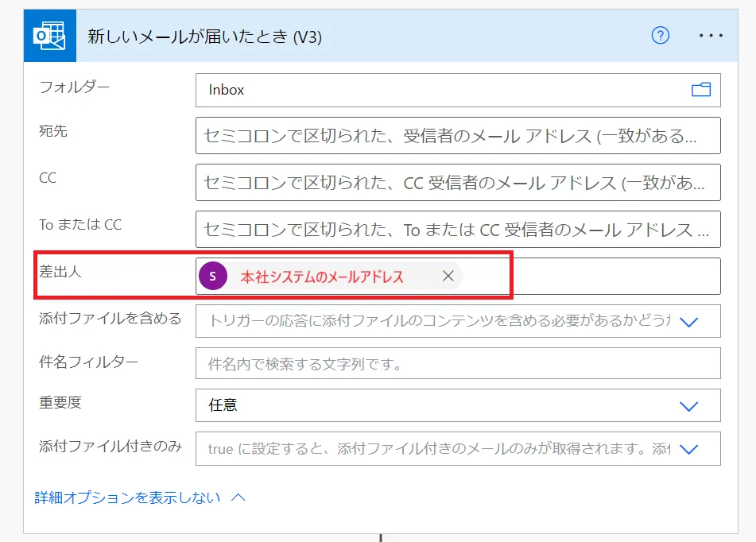
Task: Hide advanced options via 詳細オプションを表示しない link
Action: pyautogui.click(x=127, y=497)
